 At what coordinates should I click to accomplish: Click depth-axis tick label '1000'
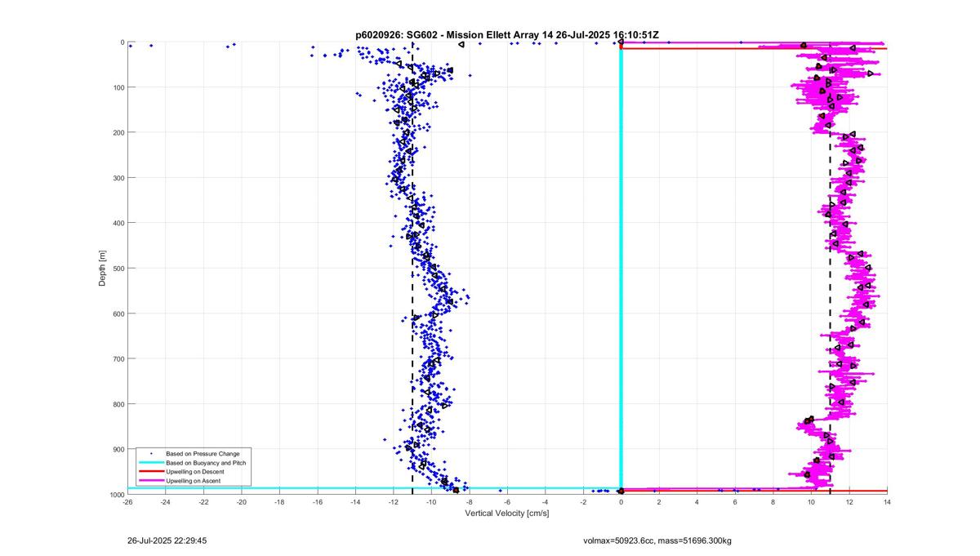click(116, 495)
